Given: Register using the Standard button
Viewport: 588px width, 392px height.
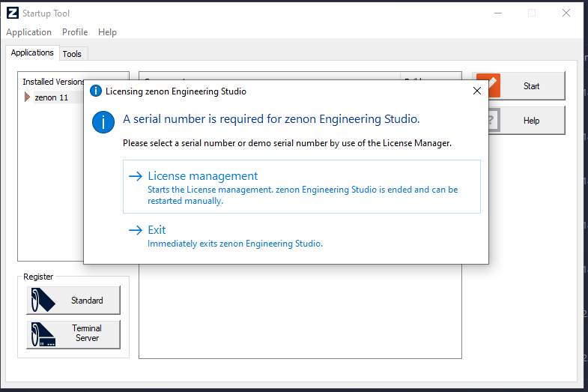Looking at the screenshot, I should 73,300.
